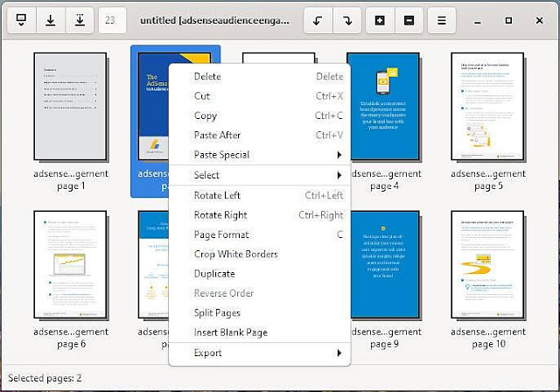Open the hamburger main menu

[x=441, y=20]
